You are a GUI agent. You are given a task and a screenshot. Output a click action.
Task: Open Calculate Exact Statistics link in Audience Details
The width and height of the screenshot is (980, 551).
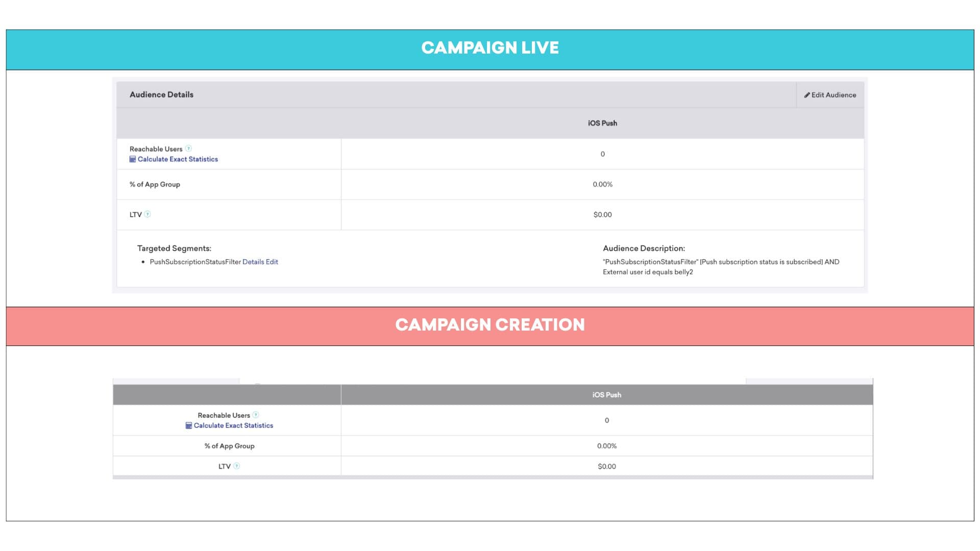pyautogui.click(x=178, y=159)
